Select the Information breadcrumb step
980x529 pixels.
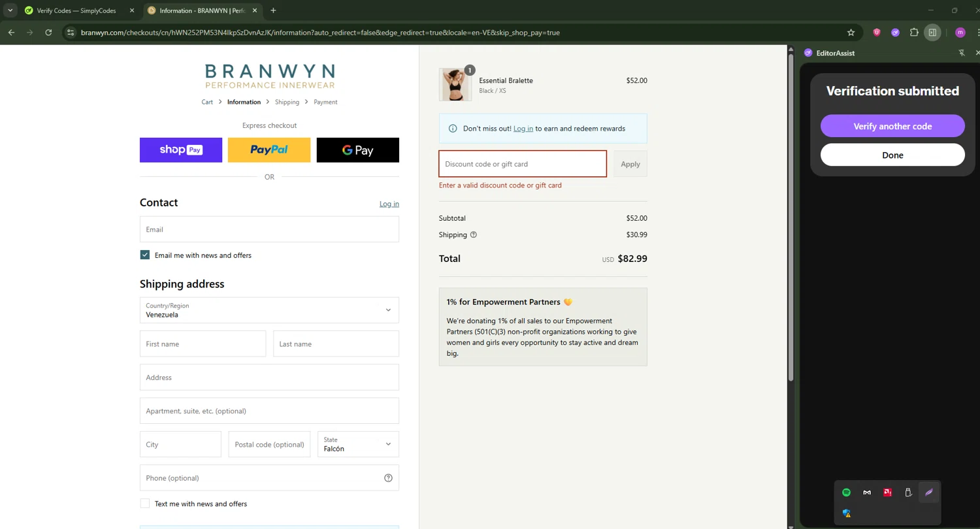(244, 102)
